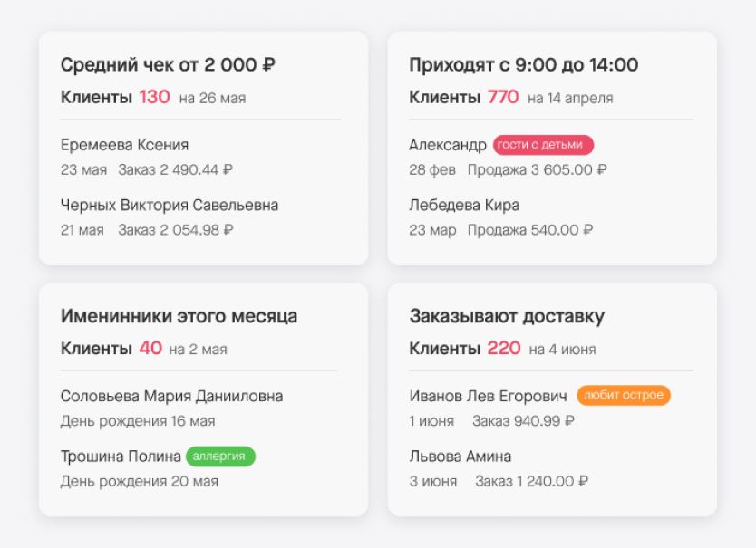This screenshot has width=756, height=548.
Task: Click the client count 40
Action: (x=152, y=348)
